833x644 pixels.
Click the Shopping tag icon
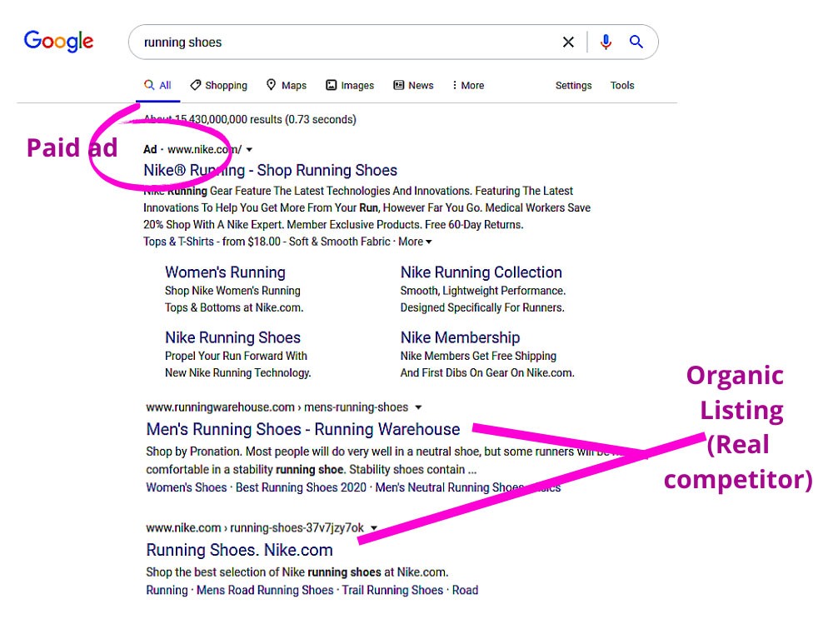[196, 85]
